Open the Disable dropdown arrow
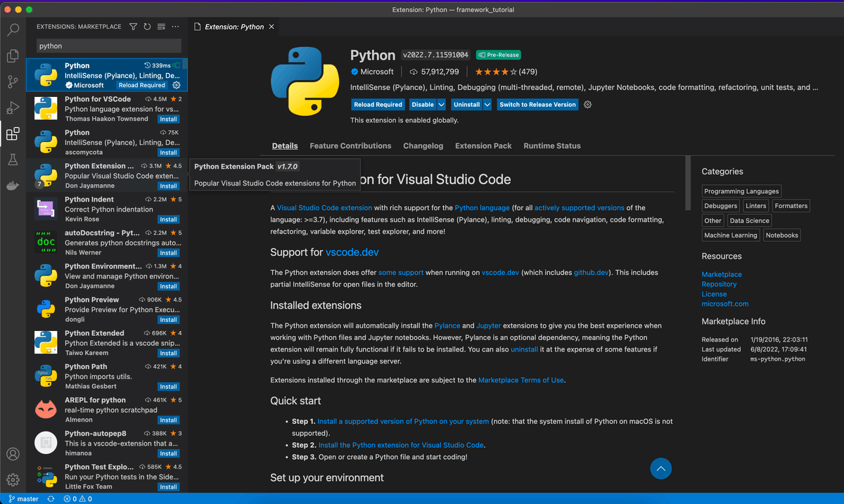 click(442, 105)
